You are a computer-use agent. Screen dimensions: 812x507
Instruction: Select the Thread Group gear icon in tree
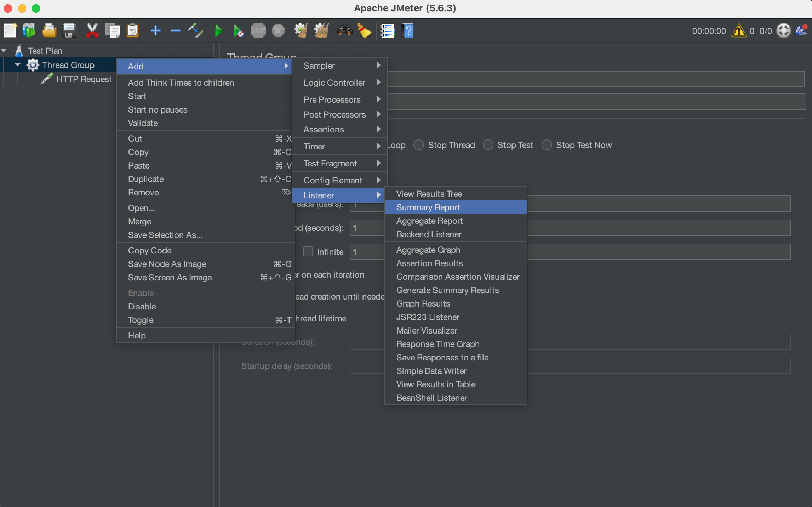[33, 65]
